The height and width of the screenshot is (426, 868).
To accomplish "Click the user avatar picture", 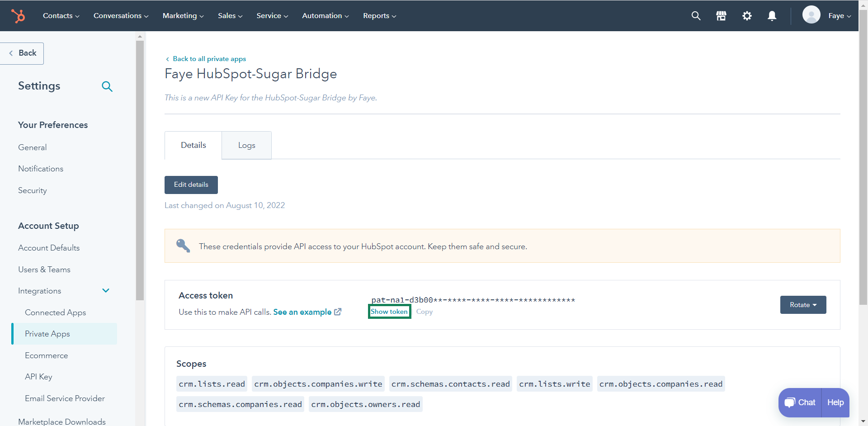I will coord(811,15).
